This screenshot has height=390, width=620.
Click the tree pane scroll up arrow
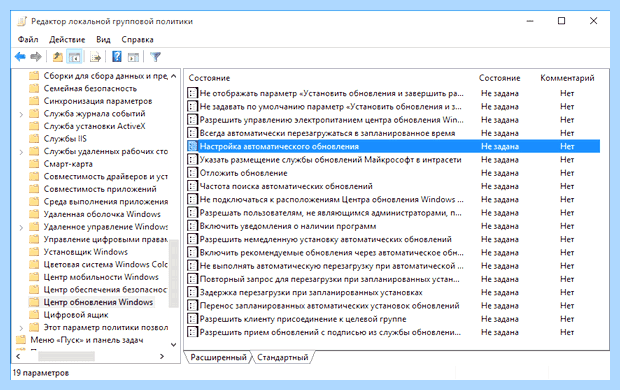click(174, 76)
